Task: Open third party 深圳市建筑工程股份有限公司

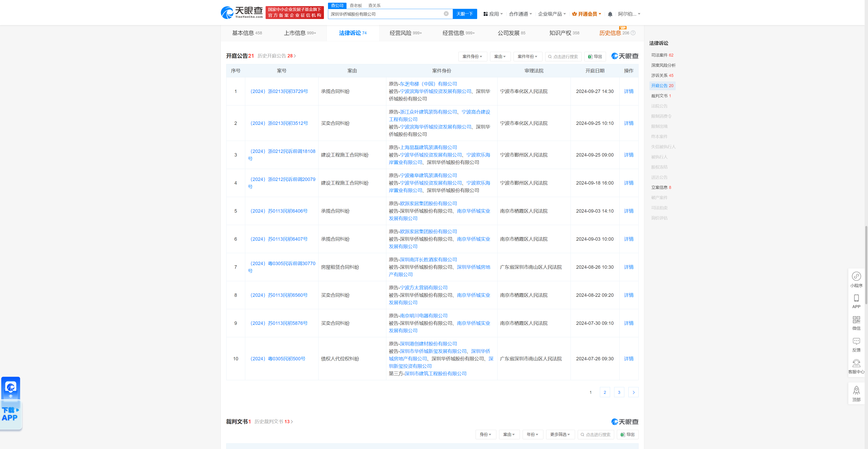Action: pyautogui.click(x=435, y=373)
